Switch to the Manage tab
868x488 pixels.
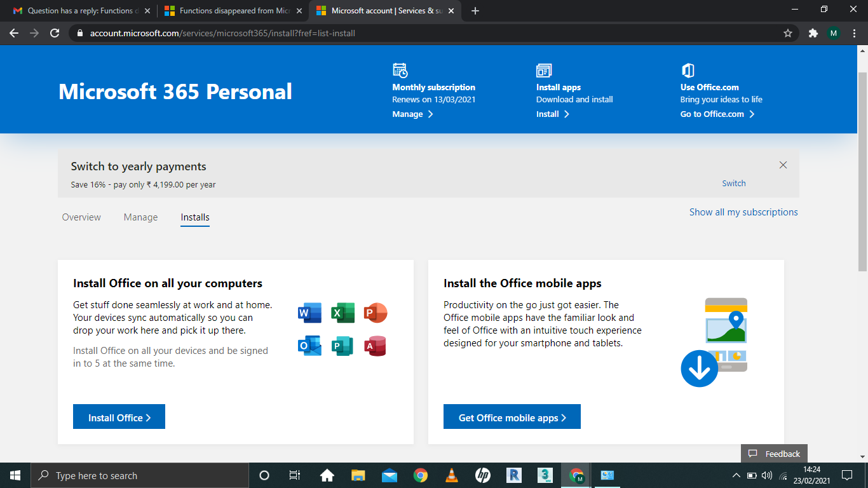(140, 217)
